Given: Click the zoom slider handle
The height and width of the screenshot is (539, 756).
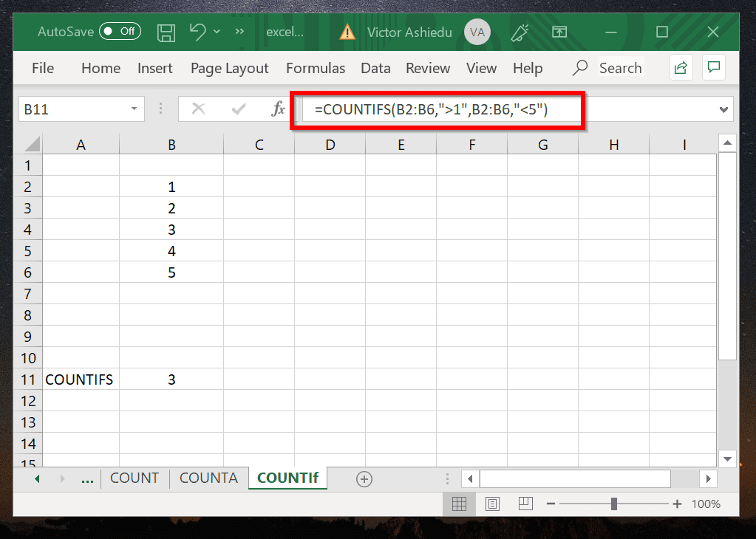Looking at the screenshot, I should [x=614, y=504].
